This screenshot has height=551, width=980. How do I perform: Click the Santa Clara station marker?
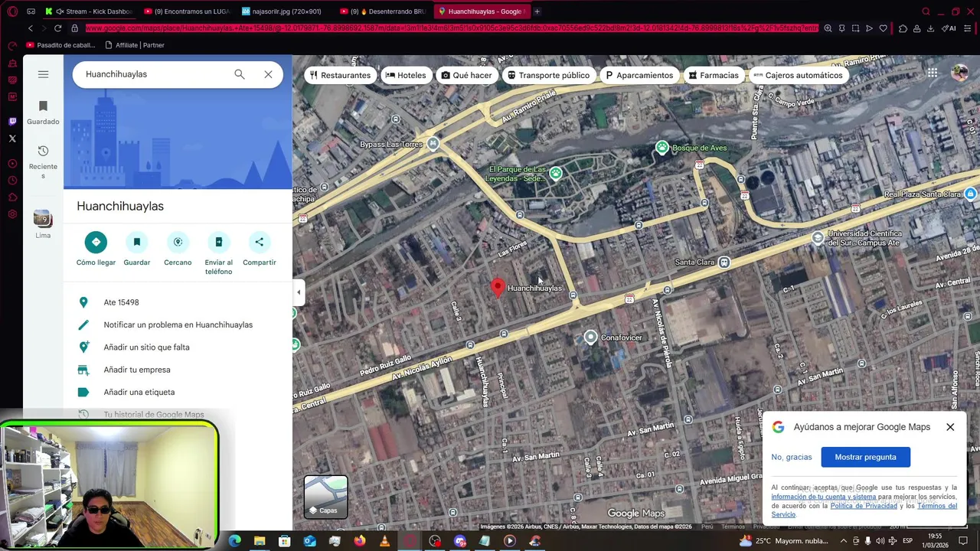pos(724,262)
